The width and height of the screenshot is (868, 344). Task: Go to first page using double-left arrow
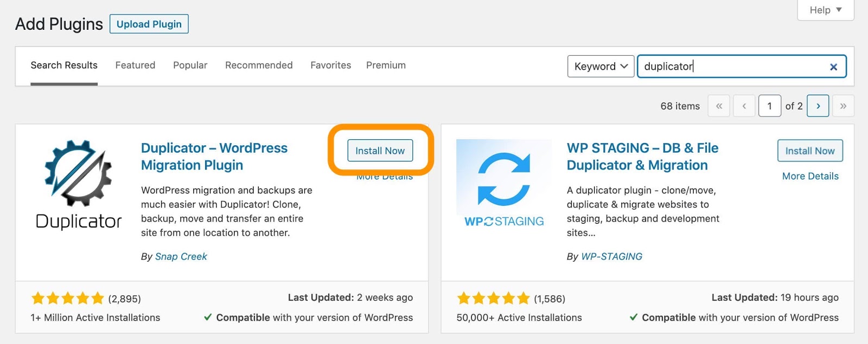click(719, 106)
